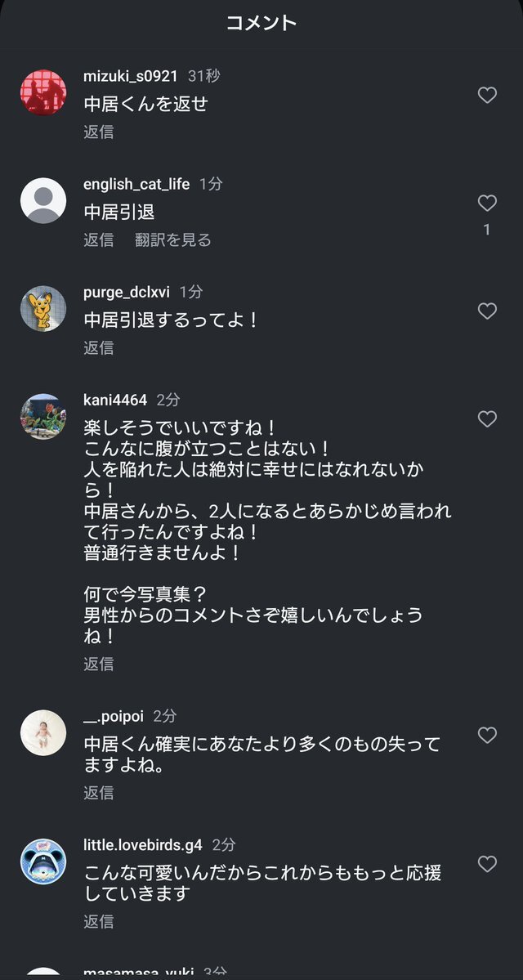This screenshot has width=523, height=980.
Task: Tap heart on purge_dclxvi's comment
Action: 487,311
